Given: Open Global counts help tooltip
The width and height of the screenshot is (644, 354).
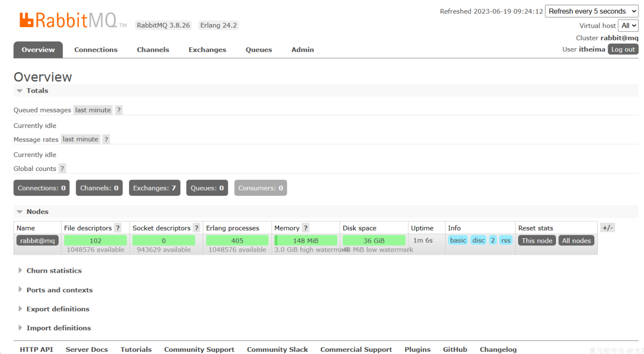Looking at the screenshot, I should (62, 168).
